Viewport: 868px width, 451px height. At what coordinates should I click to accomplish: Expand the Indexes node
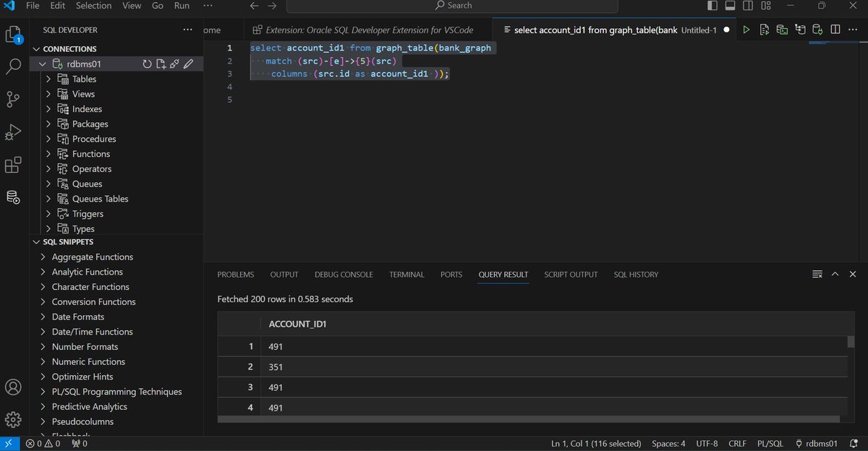coord(48,109)
